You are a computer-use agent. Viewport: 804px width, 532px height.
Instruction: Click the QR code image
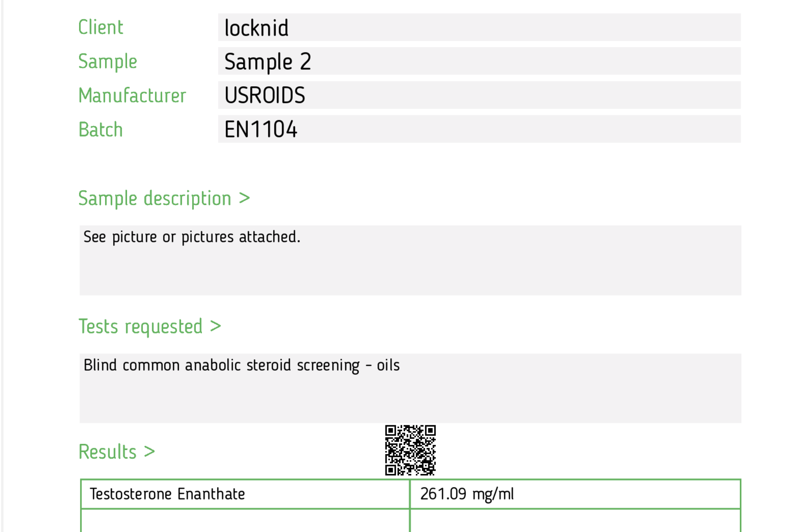[x=410, y=450]
